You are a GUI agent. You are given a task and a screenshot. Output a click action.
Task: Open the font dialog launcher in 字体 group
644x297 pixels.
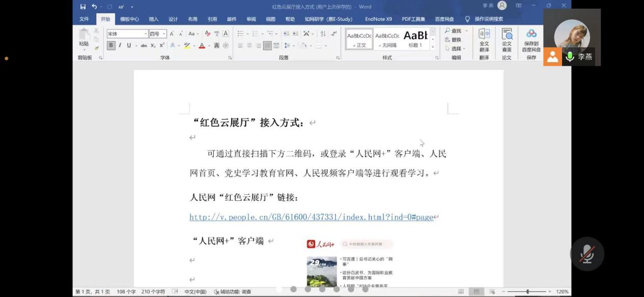[x=230, y=57]
